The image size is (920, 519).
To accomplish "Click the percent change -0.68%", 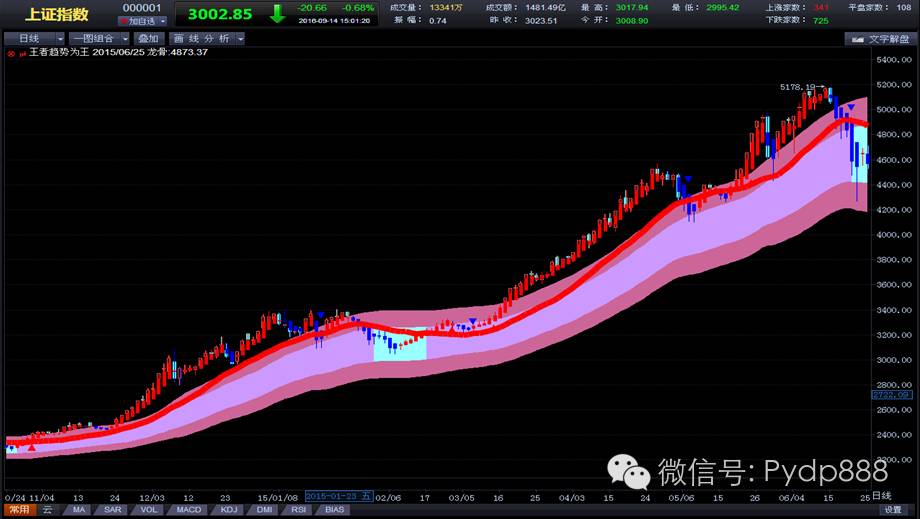I will click(x=358, y=8).
